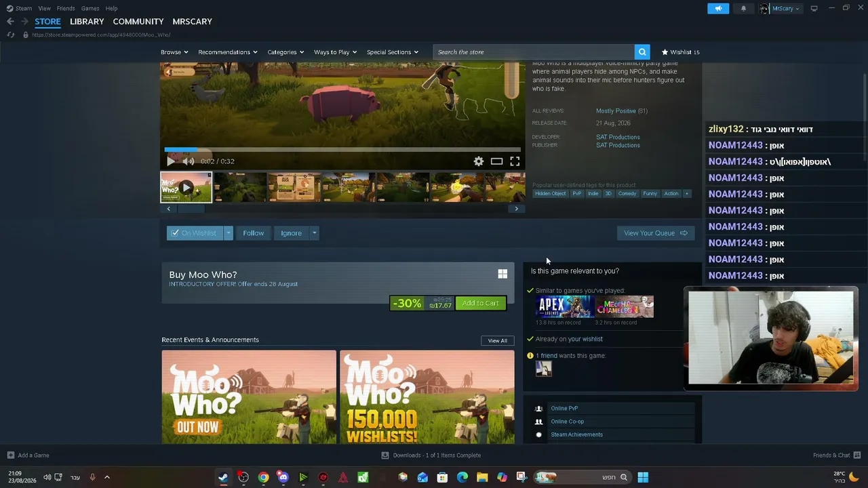Focus the Search the store field
Viewport: 868px width, 488px height.
point(534,52)
